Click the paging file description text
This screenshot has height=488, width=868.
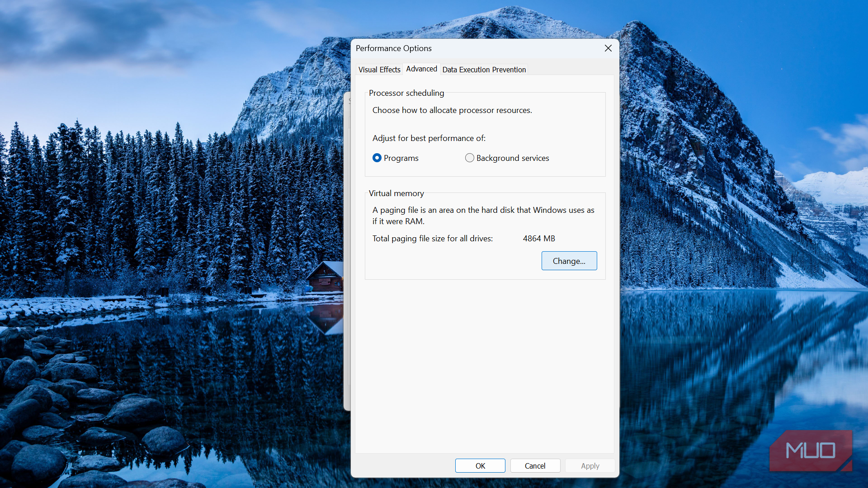pyautogui.click(x=483, y=216)
